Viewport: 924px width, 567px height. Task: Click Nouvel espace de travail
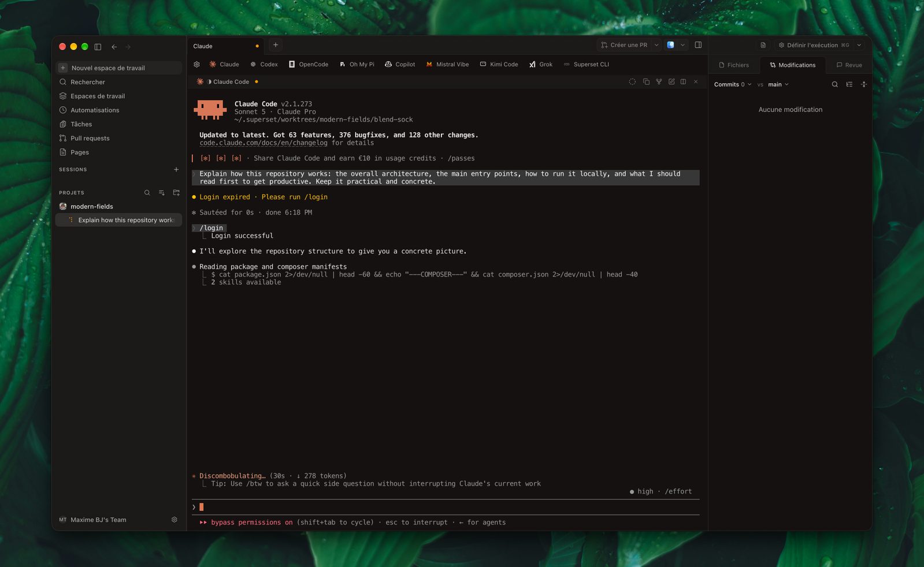pos(119,68)
